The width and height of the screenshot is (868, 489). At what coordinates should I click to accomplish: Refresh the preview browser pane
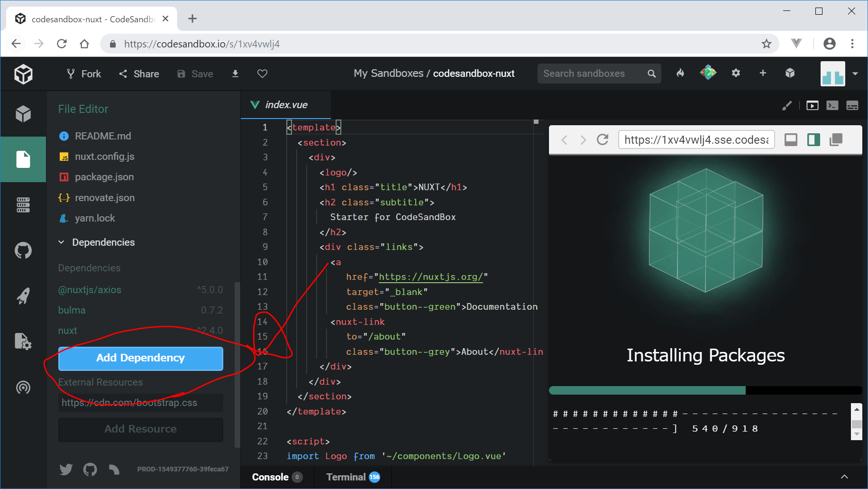(x=603, y=140)
